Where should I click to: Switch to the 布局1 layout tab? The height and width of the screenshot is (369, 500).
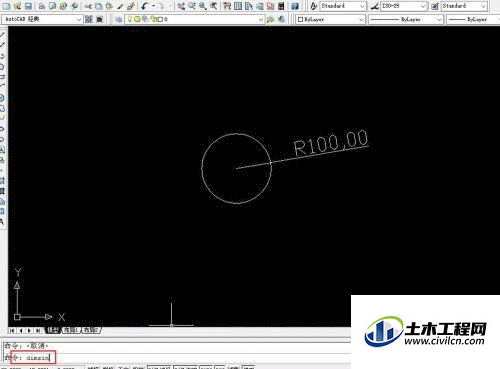tap(71, 330)
